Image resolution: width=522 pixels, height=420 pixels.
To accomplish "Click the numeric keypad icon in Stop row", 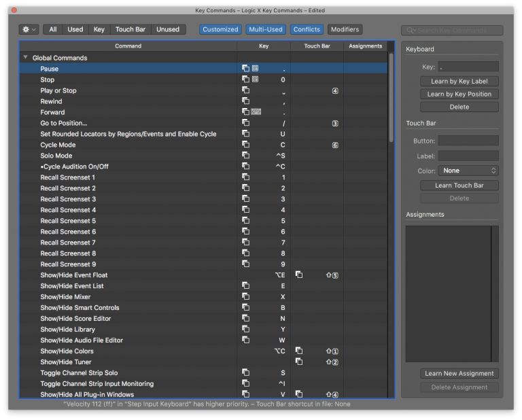I will [255, 80].
